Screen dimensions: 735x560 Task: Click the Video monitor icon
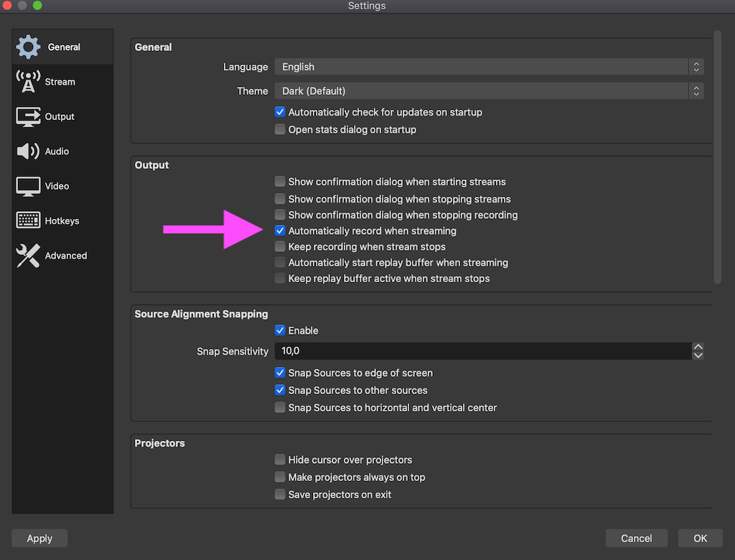(28, 186)
